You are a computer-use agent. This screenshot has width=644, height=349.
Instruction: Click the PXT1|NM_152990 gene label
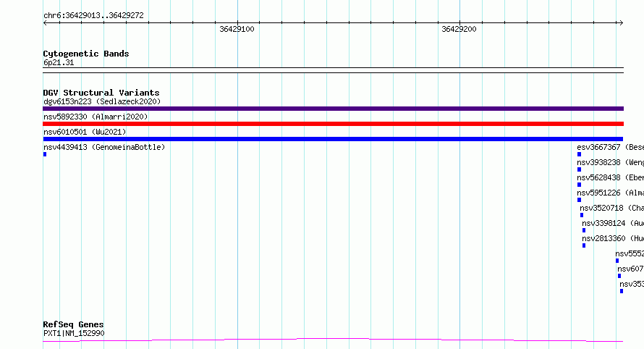click(x=74, y=333)
